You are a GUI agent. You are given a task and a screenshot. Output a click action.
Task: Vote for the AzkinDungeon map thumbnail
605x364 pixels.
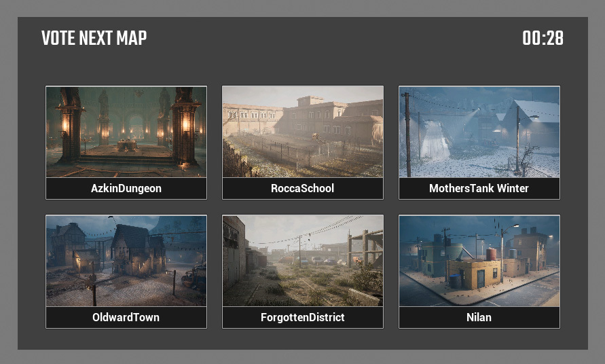click(x=126, y=132)
